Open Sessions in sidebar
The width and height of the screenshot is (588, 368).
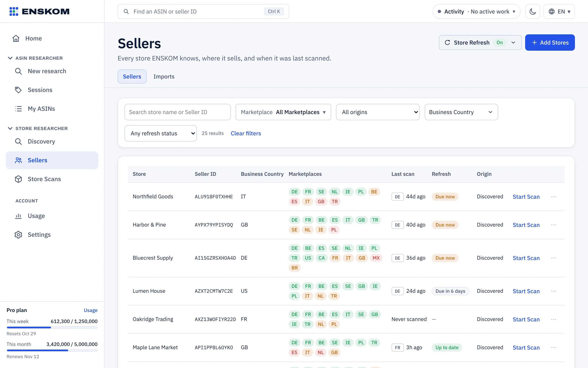(52, 90)
